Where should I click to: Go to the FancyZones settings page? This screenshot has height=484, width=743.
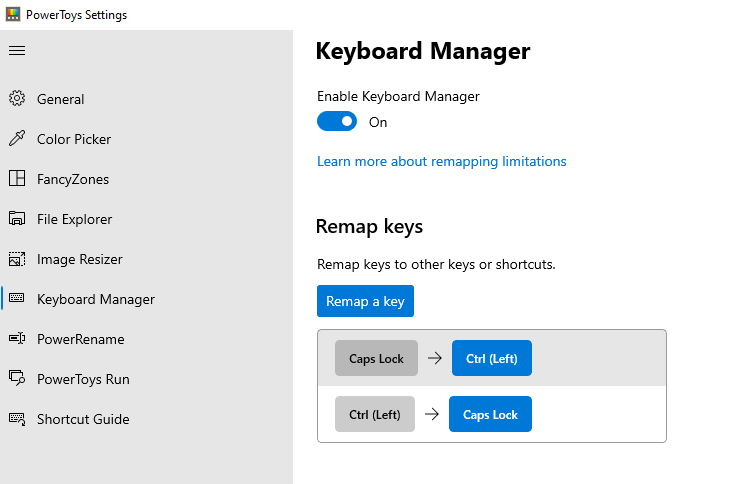(x=73, y=179)
